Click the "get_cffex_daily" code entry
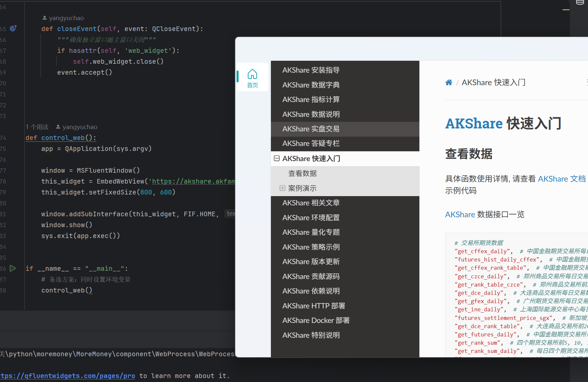 482,251
